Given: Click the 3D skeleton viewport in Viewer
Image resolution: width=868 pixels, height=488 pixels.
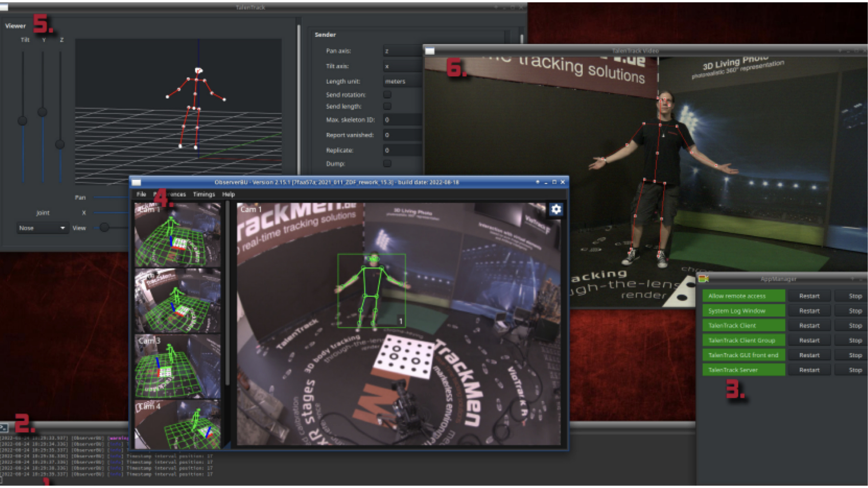Looking at the screenshot, I should pyautogui.click(x=178, y=112).
